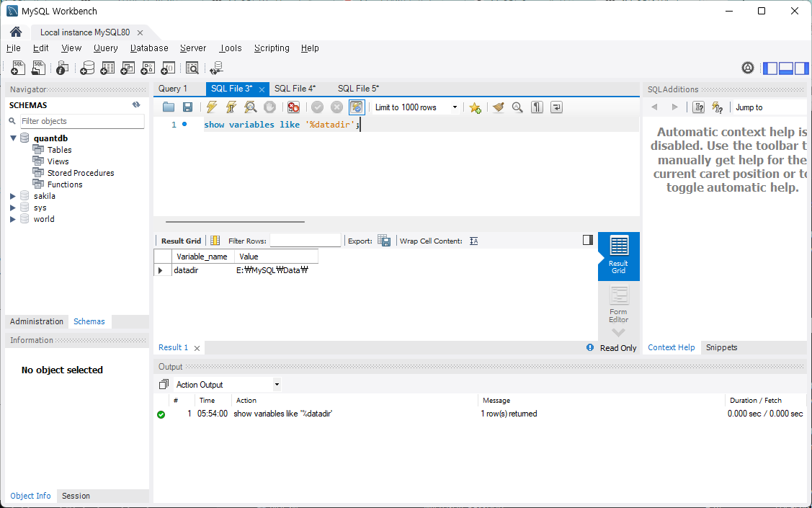Toggle wrap cell content in results
812x508 pixels.
[x=474, y=241]
